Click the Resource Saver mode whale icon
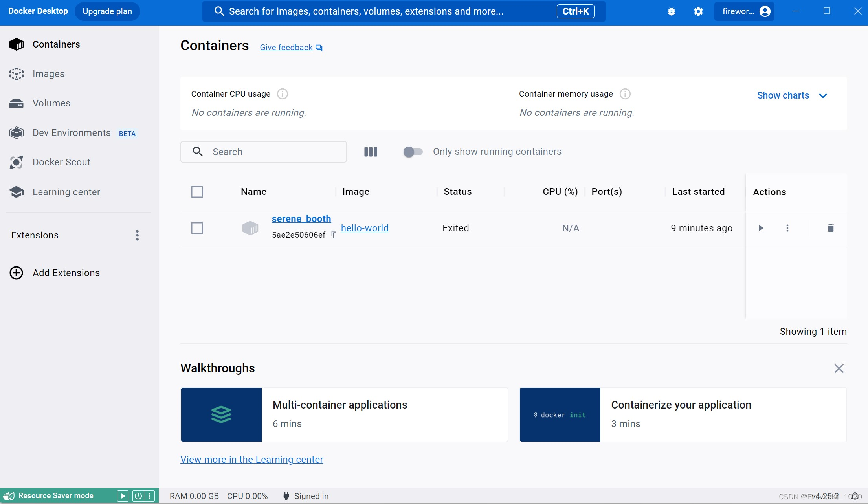The image size is (868, 504). (x=9, y=496)
